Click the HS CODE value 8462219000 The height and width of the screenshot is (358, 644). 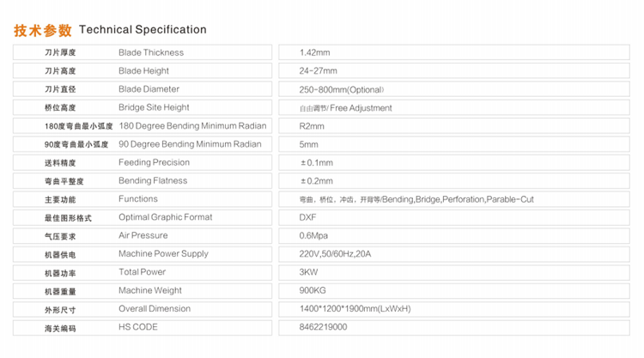(323, 327)
